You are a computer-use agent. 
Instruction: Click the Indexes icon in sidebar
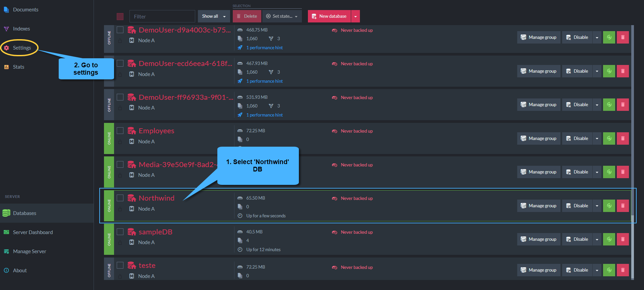click(x=6, y=29)
